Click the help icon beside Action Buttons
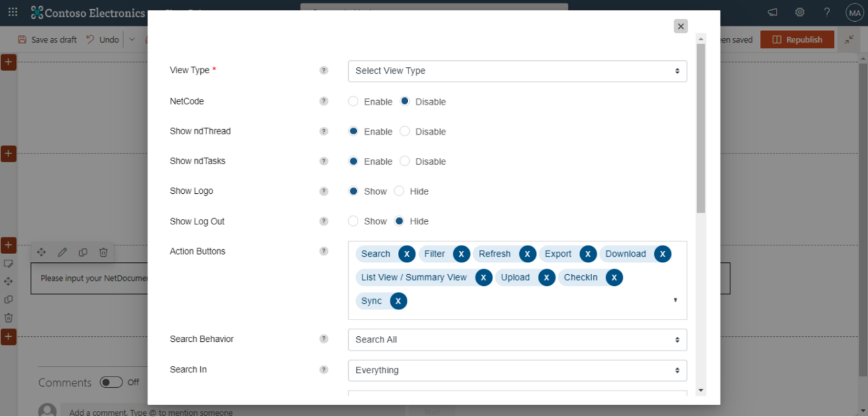The image size is (868, 417). pos(323,251)
